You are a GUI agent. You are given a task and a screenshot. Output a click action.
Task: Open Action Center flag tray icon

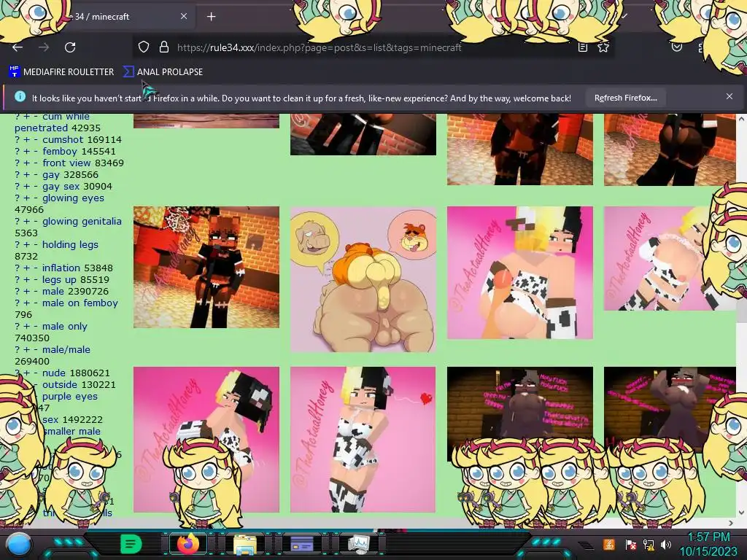click(x=631, y=544)
